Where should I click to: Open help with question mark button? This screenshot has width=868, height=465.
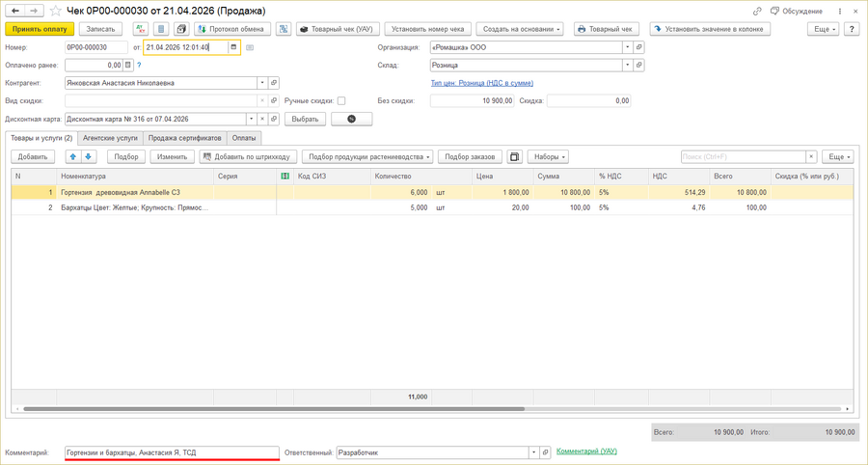852,29
